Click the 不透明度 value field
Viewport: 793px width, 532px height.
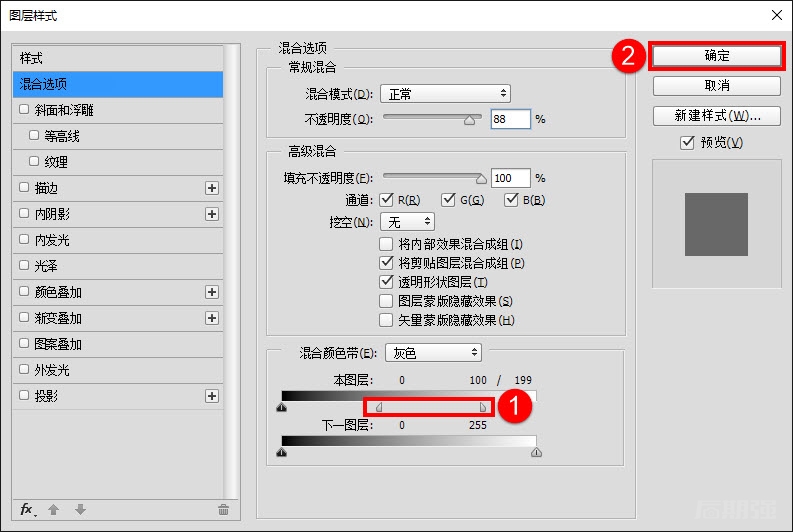point(510,119)
